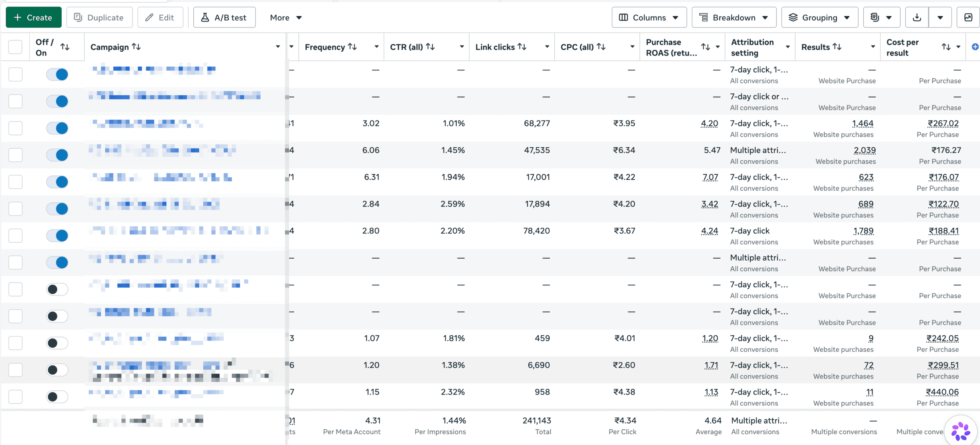Click the 72 website purchases result
The width and height of the screenshot is (980, 445).
(869, 365)
